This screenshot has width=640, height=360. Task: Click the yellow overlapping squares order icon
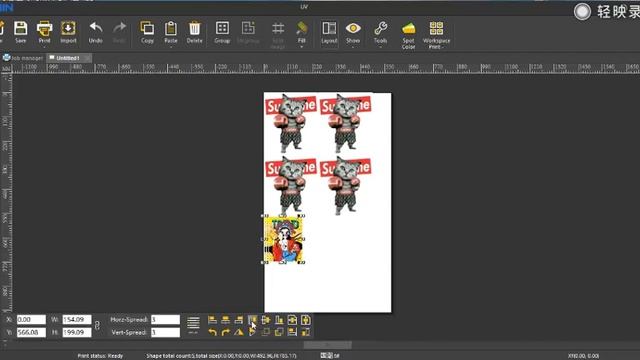click(x=279, y=332)
